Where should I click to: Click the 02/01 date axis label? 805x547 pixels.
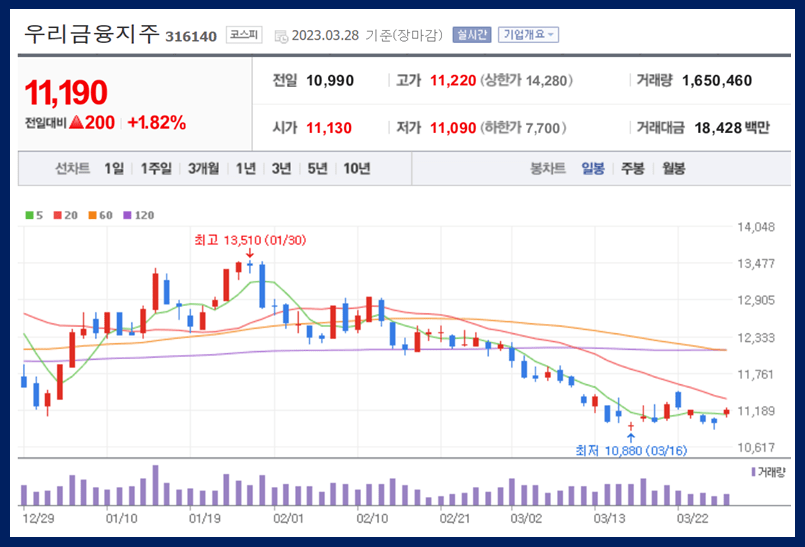[288, 519]
